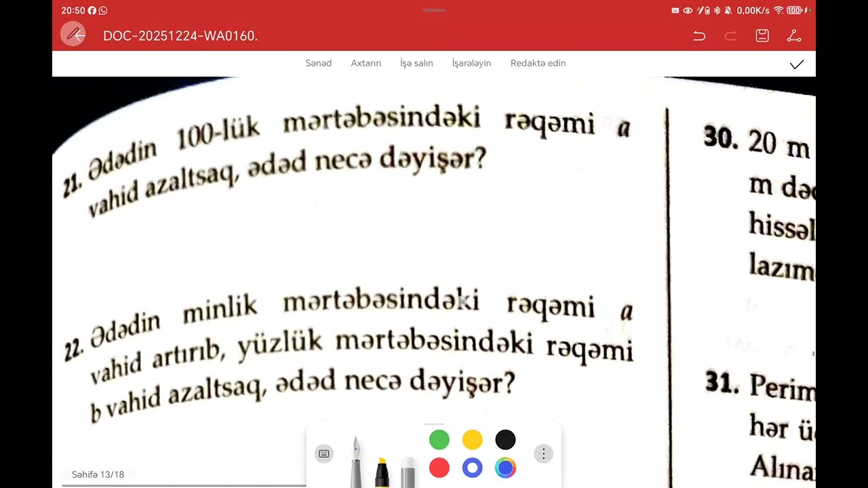Tap the 0,00K/s network speed text
The height and width of the screenshot is (488, 868).
(x=753, y=10)
